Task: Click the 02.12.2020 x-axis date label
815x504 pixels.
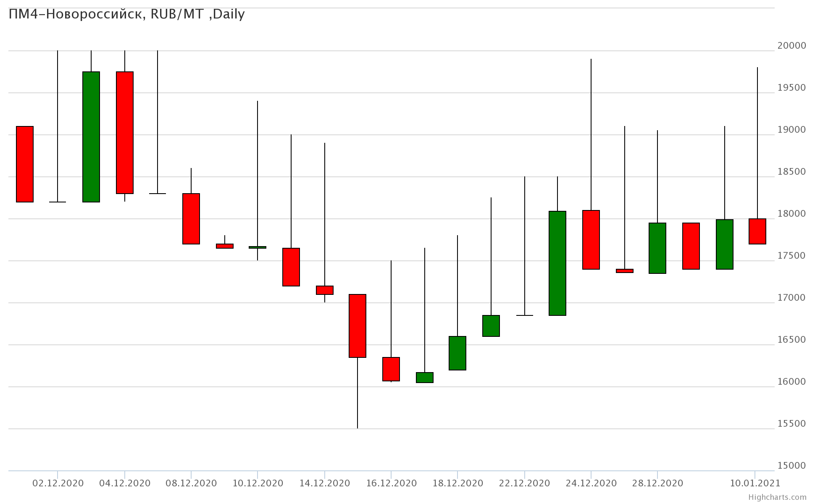Action: point(58,483)
